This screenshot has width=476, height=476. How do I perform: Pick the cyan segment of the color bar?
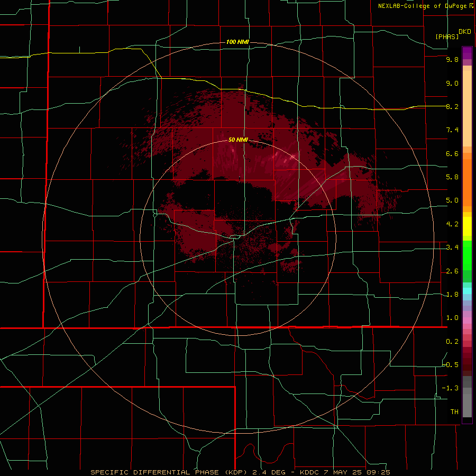pyautogui.click(x=467, y=291)
